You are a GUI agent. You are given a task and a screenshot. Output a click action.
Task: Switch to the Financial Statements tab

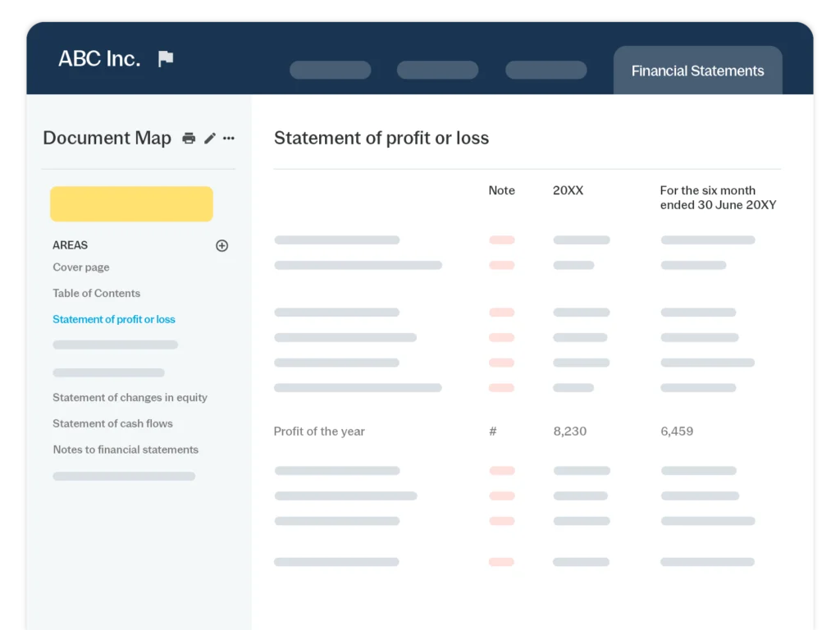point(697,71)
